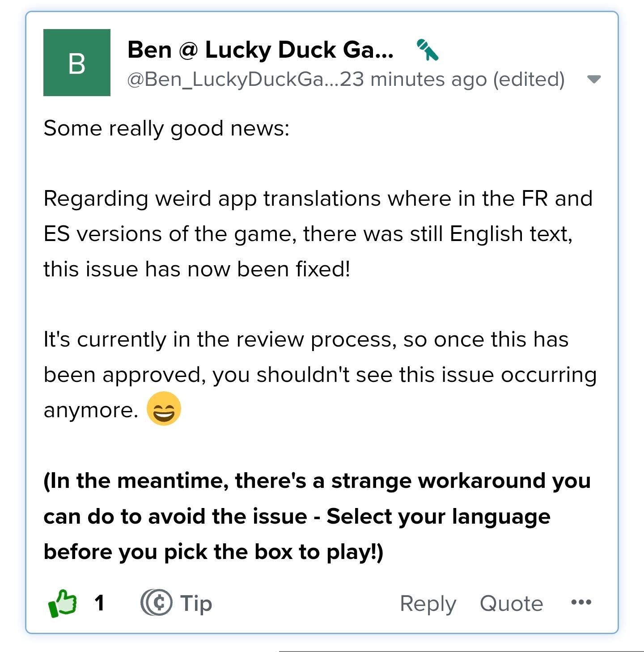The height and width of the screenshot is (652, 644).
Task: Click the "It's currently in the review process" line
Action: [x=306, y=339]
